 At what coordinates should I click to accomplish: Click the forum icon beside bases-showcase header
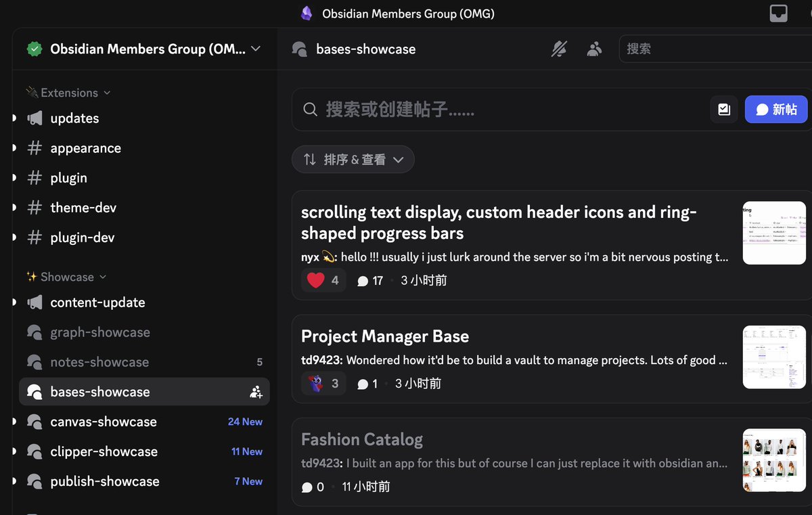click(x=300, y=49)
